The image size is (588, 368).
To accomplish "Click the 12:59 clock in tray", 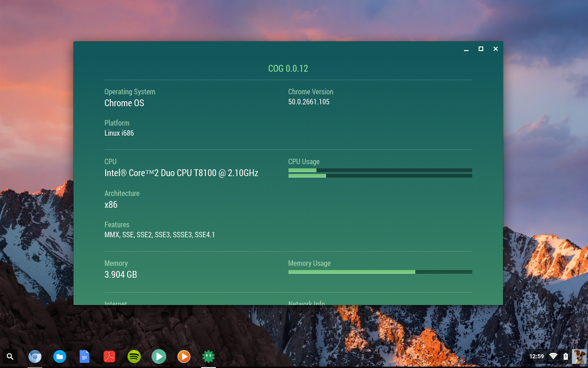I will coord(537,356).
